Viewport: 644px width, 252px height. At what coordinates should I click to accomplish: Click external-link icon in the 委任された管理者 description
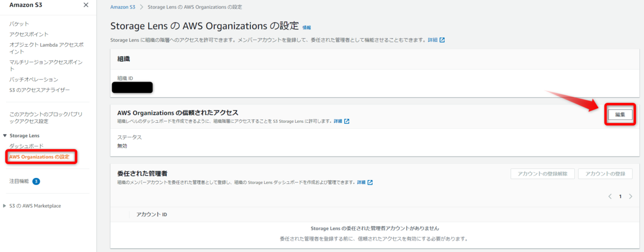pyautogui.click(x=370, y=182)
